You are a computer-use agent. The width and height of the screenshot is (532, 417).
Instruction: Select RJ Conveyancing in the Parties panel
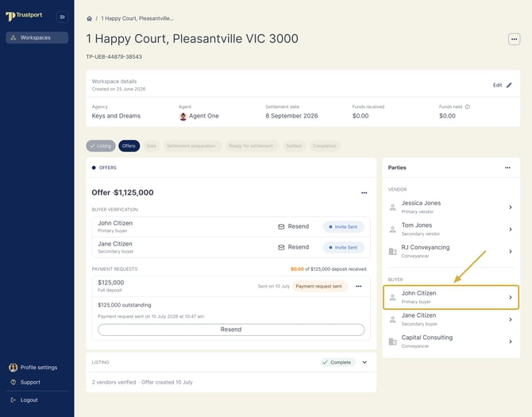pos(451,252)
